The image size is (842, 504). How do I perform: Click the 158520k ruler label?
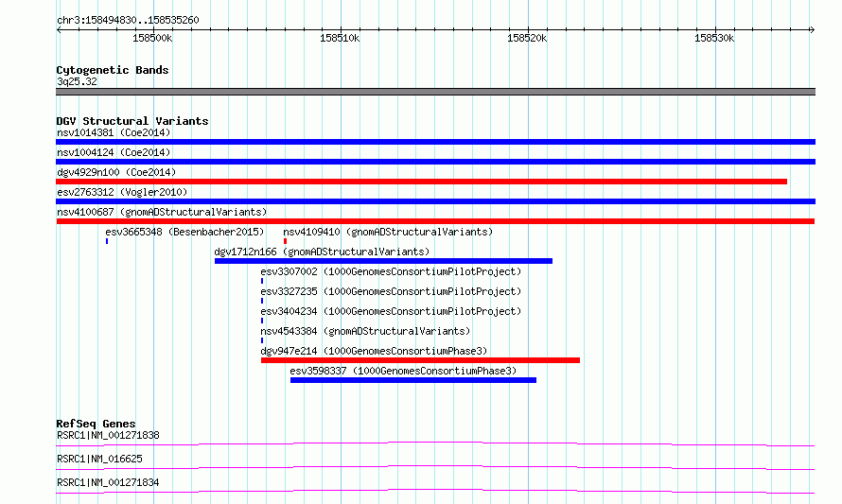click(x=527, y=38)
